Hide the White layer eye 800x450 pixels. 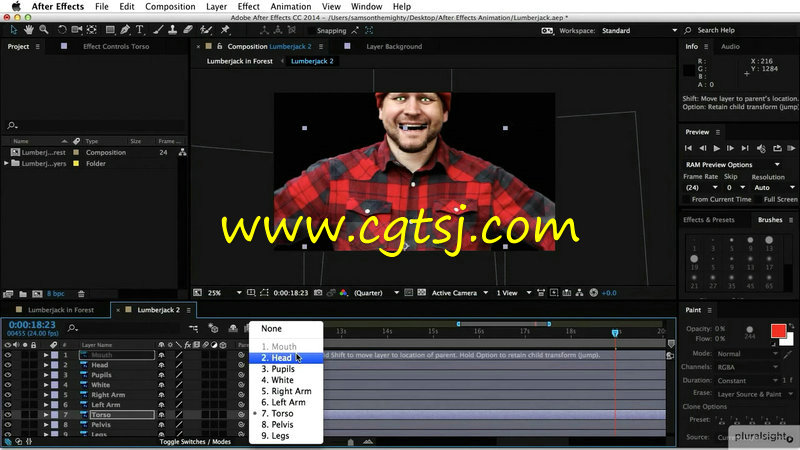8,385
